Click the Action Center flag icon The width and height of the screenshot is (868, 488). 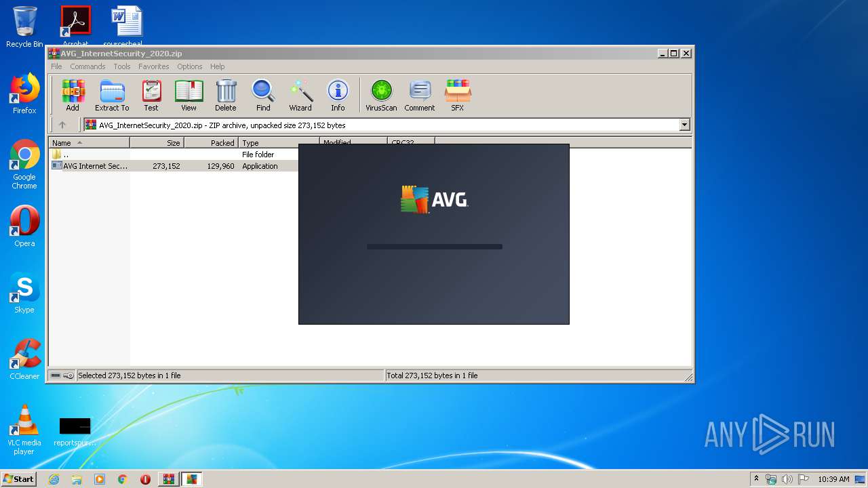coord(802,479)
